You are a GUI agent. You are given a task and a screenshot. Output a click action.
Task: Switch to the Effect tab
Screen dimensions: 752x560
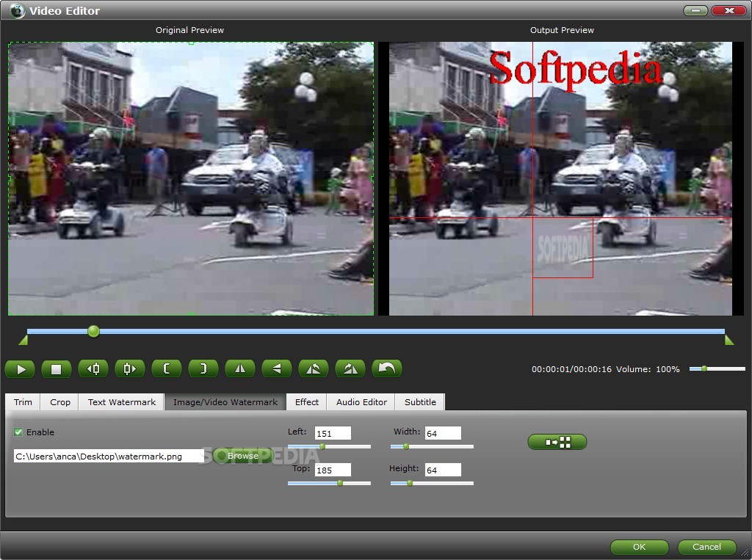pyautogui.click(x=306, y=401)
